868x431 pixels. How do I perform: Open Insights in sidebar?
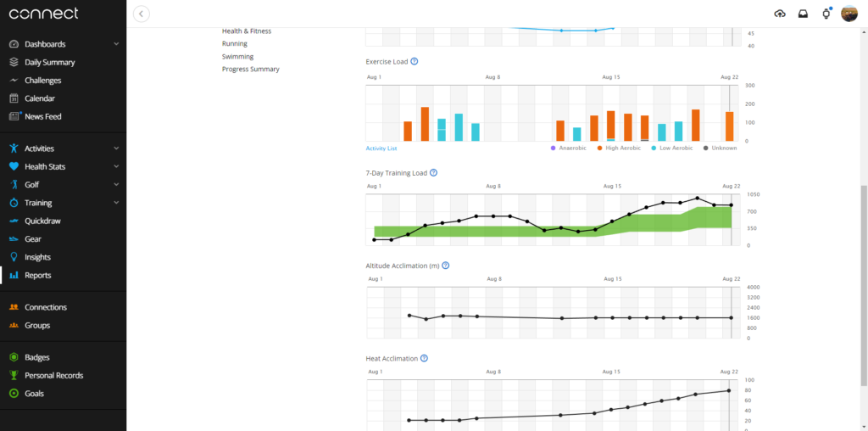click(x=37, y=257)
